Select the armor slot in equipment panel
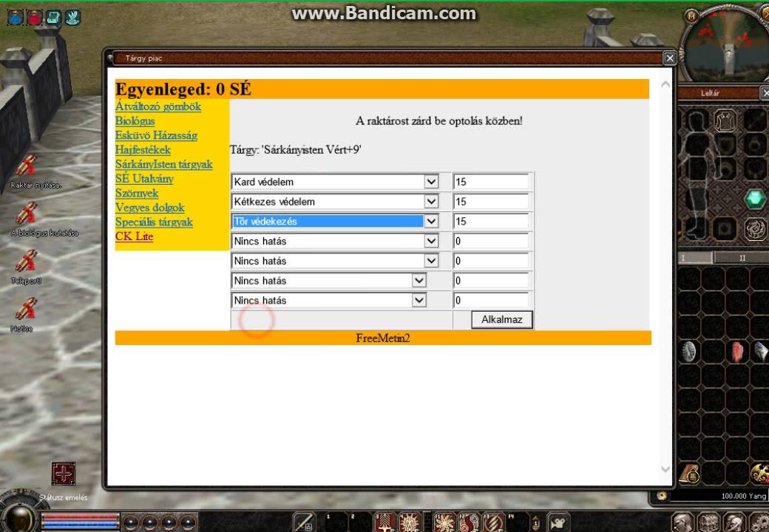 (725, 120)
